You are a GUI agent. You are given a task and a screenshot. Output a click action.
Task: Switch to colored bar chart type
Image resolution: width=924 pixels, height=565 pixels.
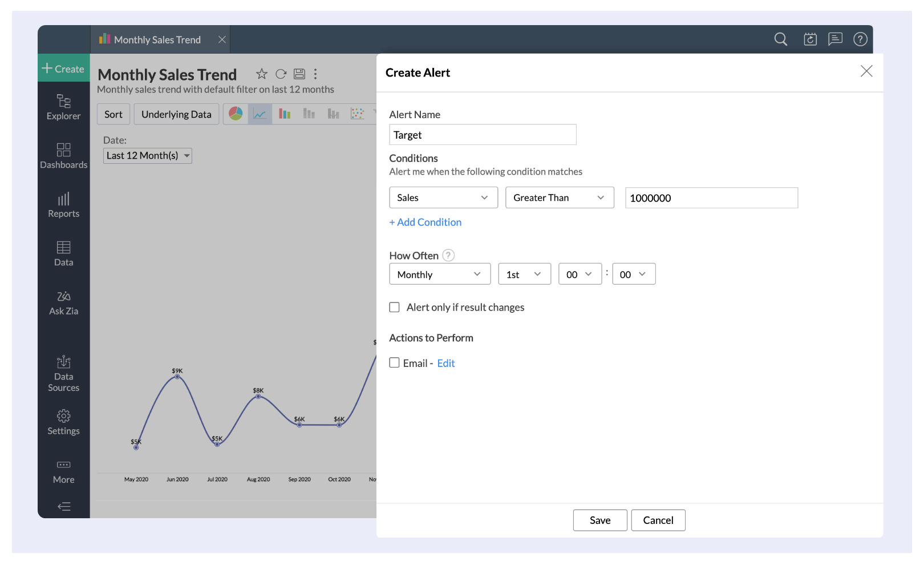(284, 114)
